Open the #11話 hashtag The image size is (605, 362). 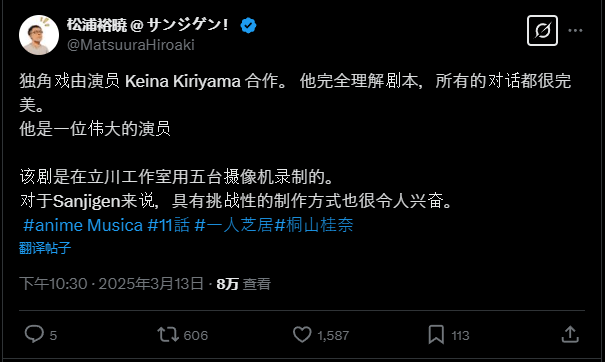(169, 225)
